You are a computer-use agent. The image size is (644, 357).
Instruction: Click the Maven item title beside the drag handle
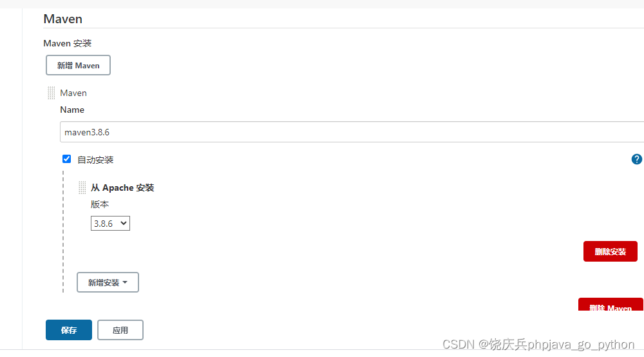coord(73,93)
